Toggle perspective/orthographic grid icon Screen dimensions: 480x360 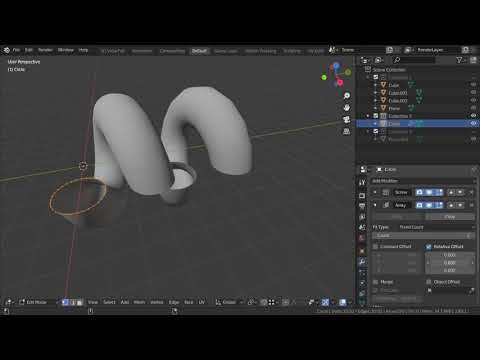pyautogui.click(x=347, y=131)
